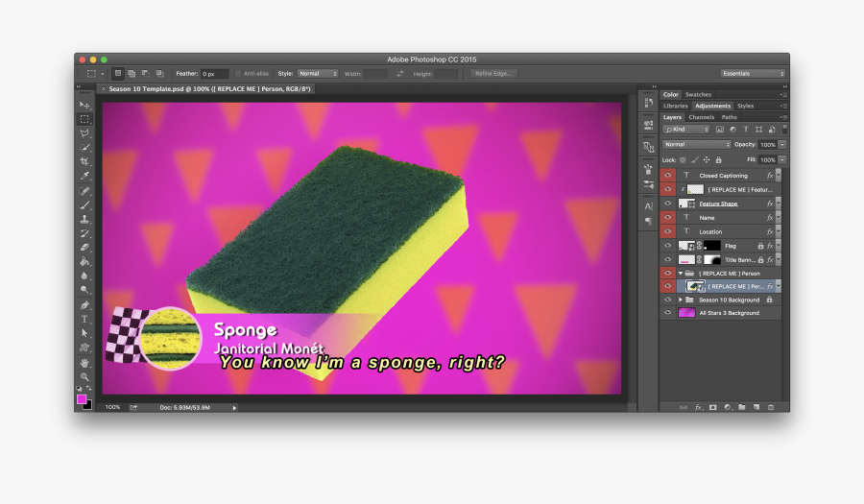The height and width of the screenshot is (504, 864).
Task: Hide the Closed Captioning layer
Action: coord(668,176)
